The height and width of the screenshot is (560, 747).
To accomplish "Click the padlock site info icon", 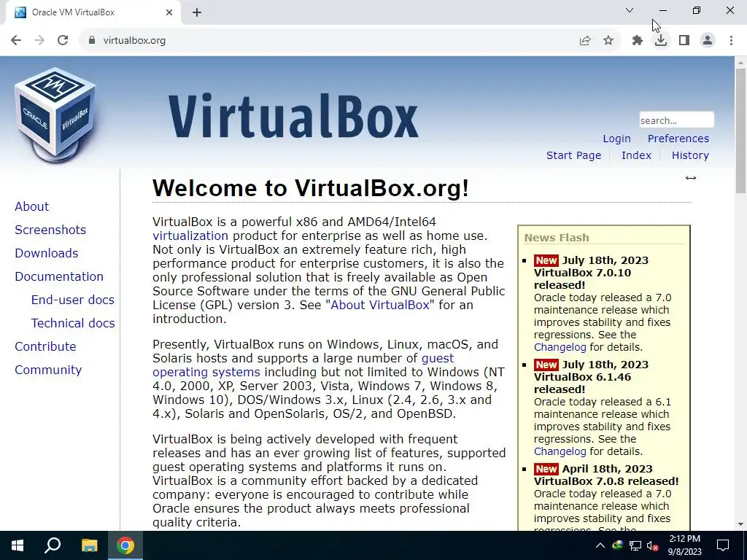I will coord(91,41).
